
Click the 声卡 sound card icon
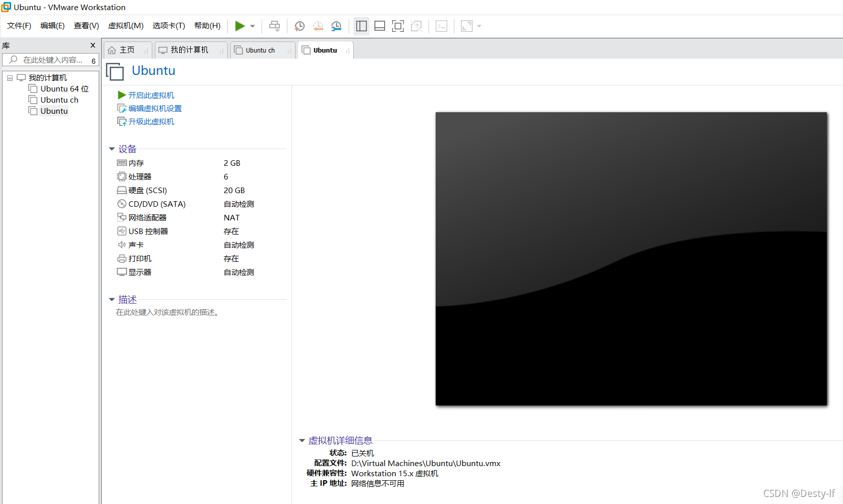(x=122, y=245)
